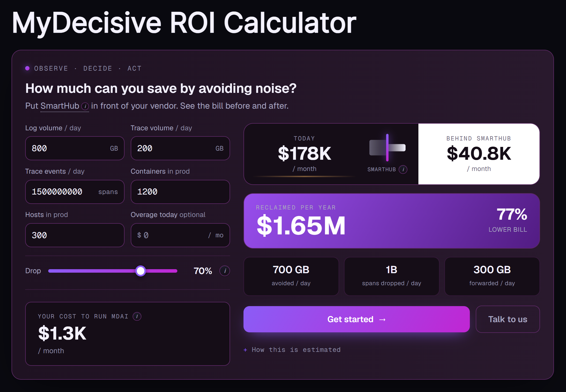Image resolution: width=566 pixels, height=392 pixels.
Task: Click the Trace events spans input
Action: click(x=75, y=192)
